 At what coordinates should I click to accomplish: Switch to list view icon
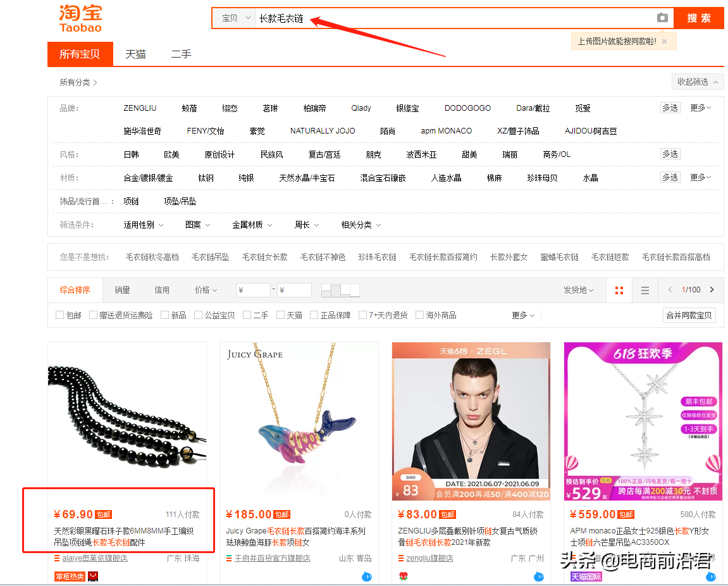pyautogui.click(x=645, y=290)
